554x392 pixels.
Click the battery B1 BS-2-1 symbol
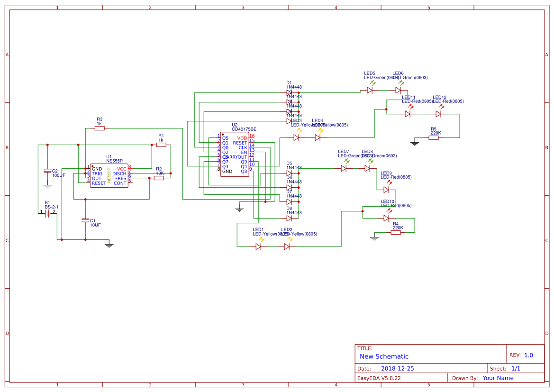tap(47, 213)
